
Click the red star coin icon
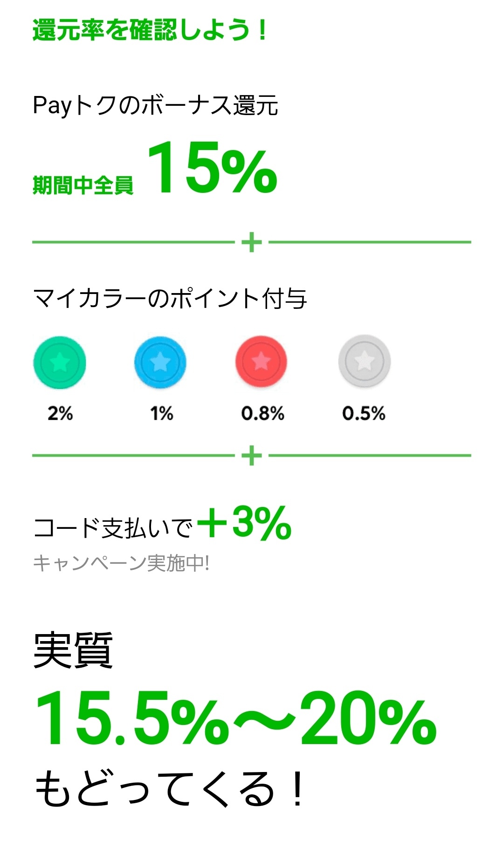point(261,362)
